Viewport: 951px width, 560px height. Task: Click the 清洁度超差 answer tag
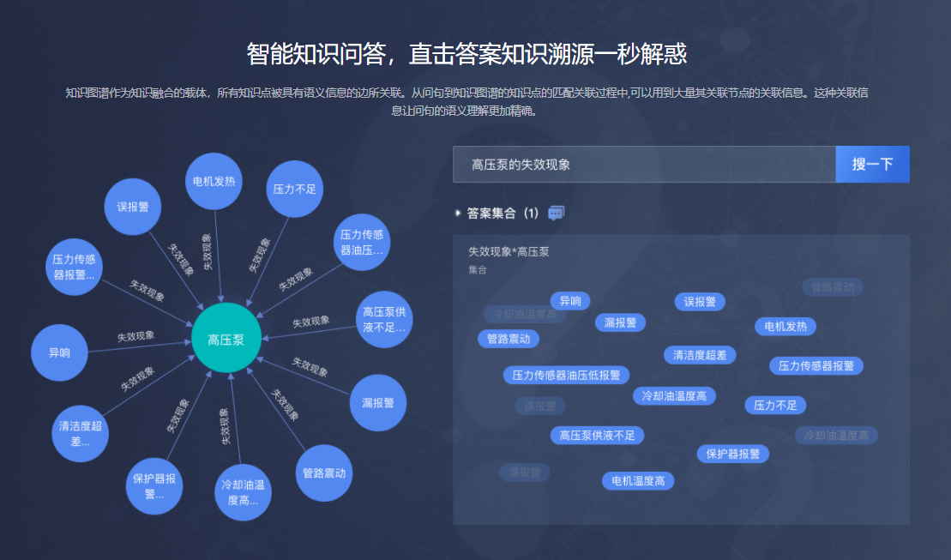pos(700,355)
